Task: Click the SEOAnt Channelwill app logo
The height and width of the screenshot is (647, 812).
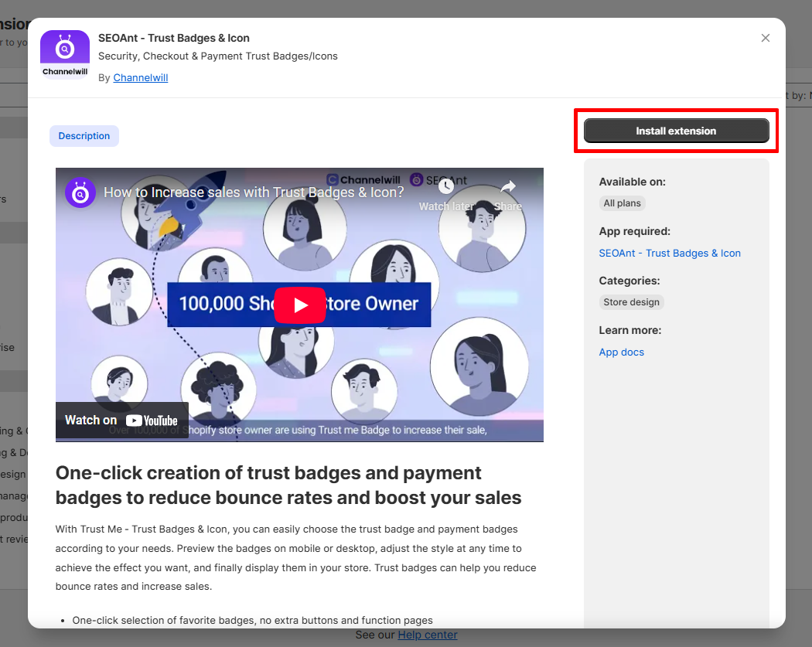Action: [65, 54]
